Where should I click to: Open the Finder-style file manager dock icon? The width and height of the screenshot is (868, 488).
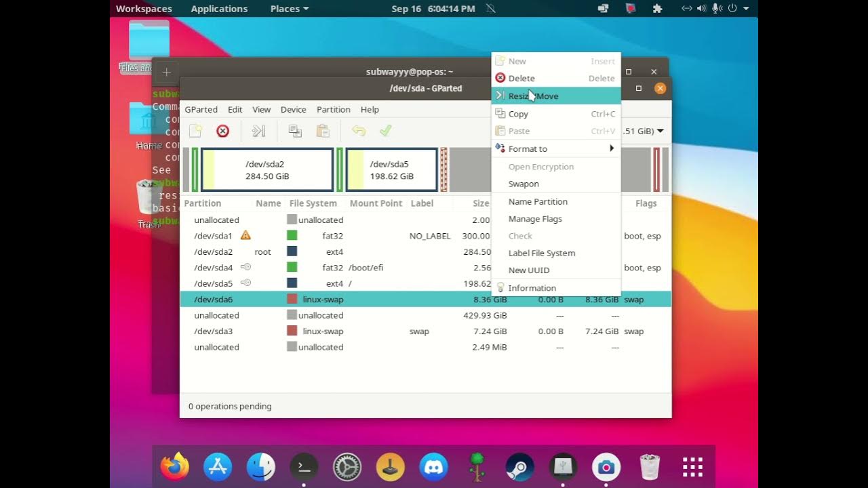[x=261, y=467]
